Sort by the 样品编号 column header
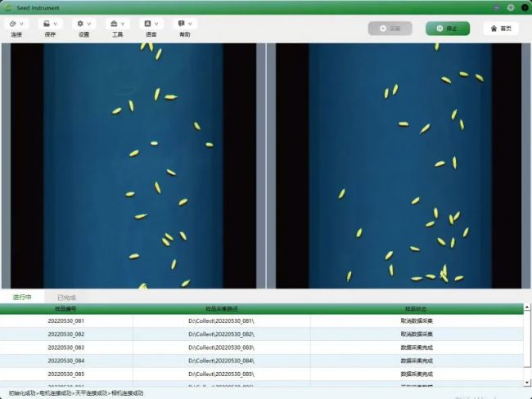Viewport: 532px width, 399px height. pyautogui.click(x=65, y=309)
